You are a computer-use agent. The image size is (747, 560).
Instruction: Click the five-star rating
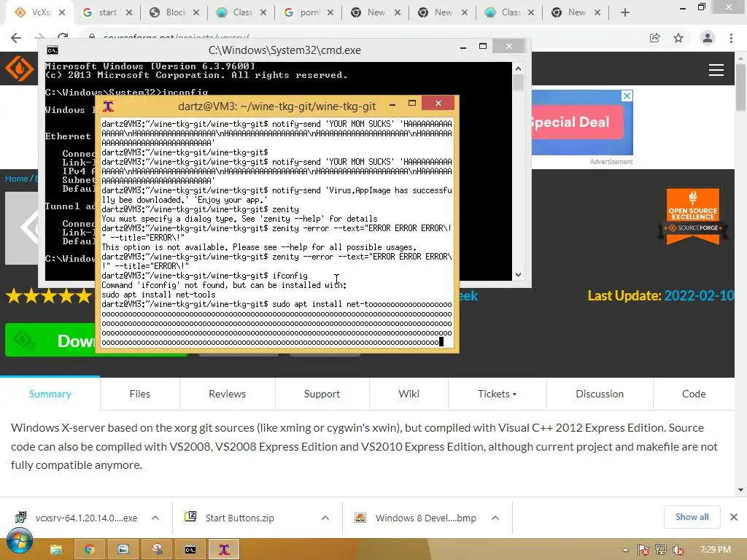(x=48, y=296)
